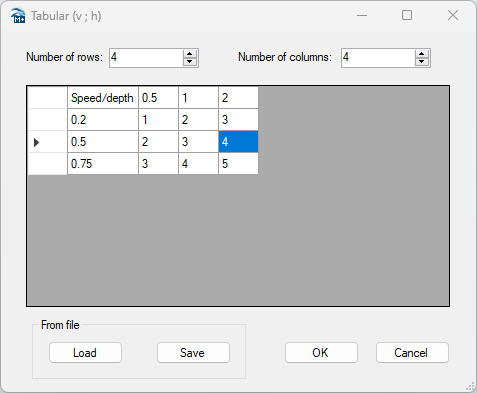Select the header row cell containing 2
Screen dimensions: 477x393
pos(238,98)
